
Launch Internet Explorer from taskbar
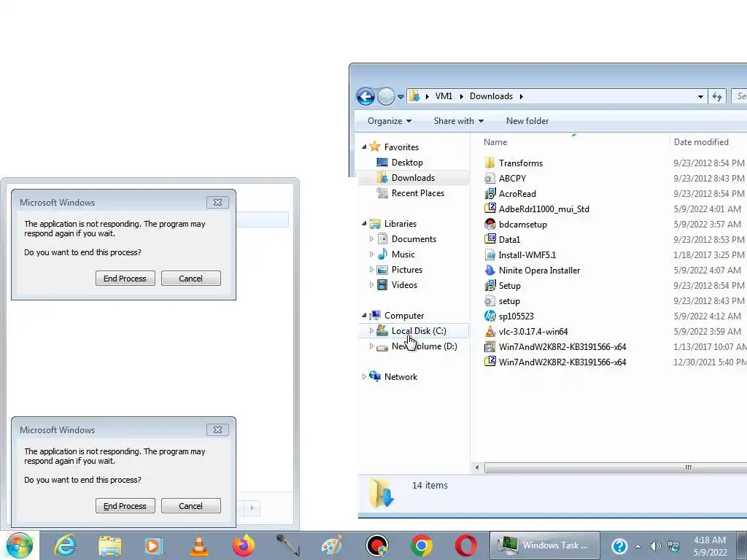(65, 545)
